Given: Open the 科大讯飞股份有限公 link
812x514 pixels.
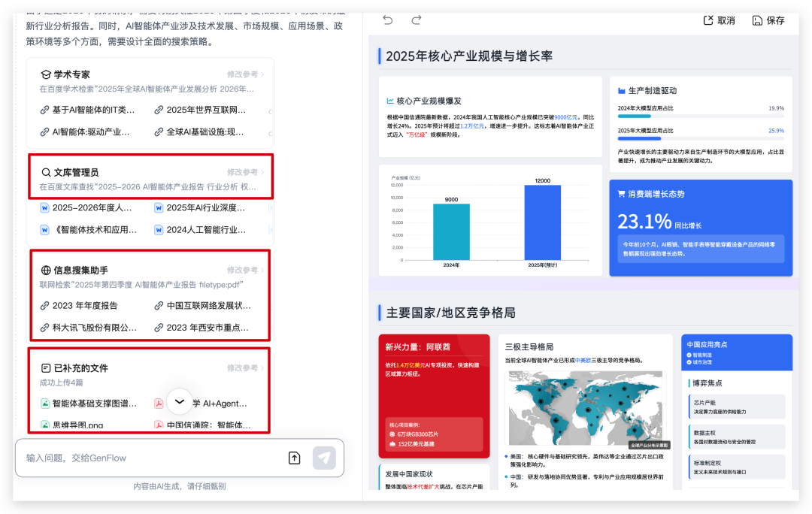Looking at the screenshot, I should pyautogui.click(x=93, y=328).
